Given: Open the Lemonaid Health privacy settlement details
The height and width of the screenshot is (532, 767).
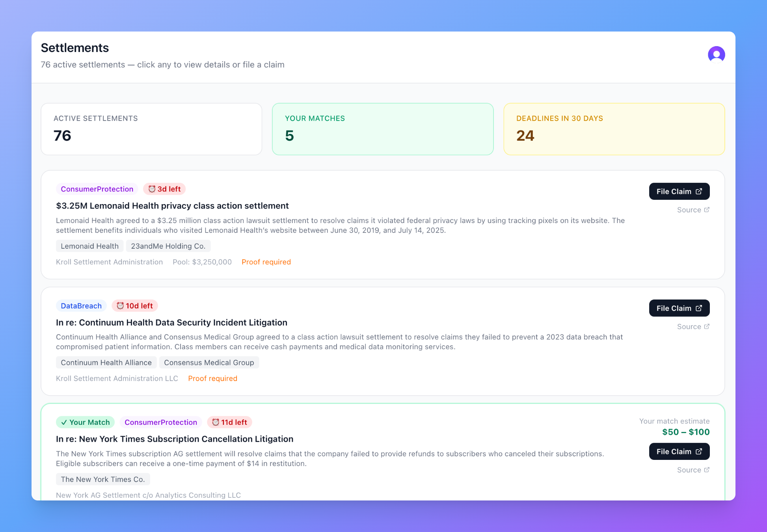Looking at the screenshot, I should click(172, 206).
